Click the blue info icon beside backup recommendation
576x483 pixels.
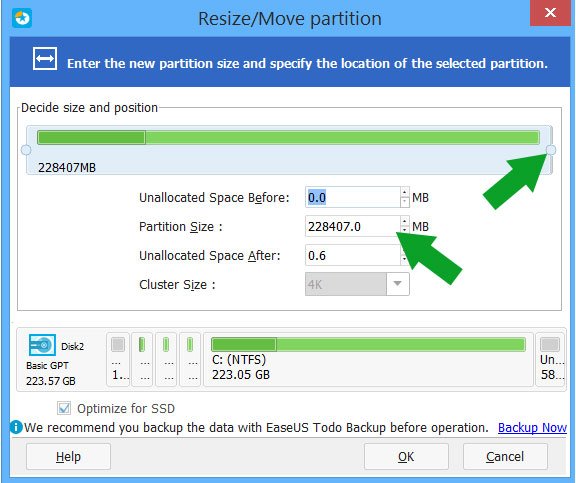pyautogui.click(x=16, y=427)
